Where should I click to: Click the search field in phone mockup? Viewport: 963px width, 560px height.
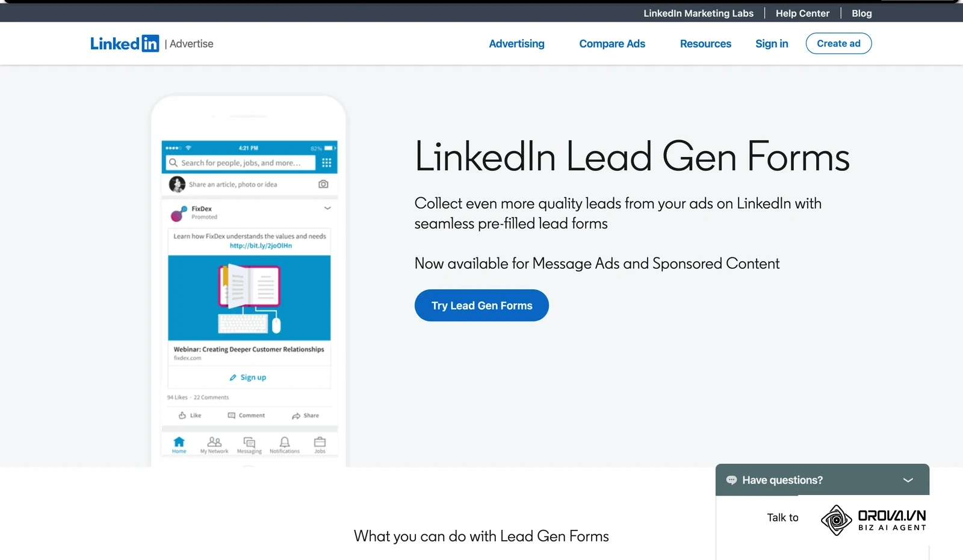point(241,163)
